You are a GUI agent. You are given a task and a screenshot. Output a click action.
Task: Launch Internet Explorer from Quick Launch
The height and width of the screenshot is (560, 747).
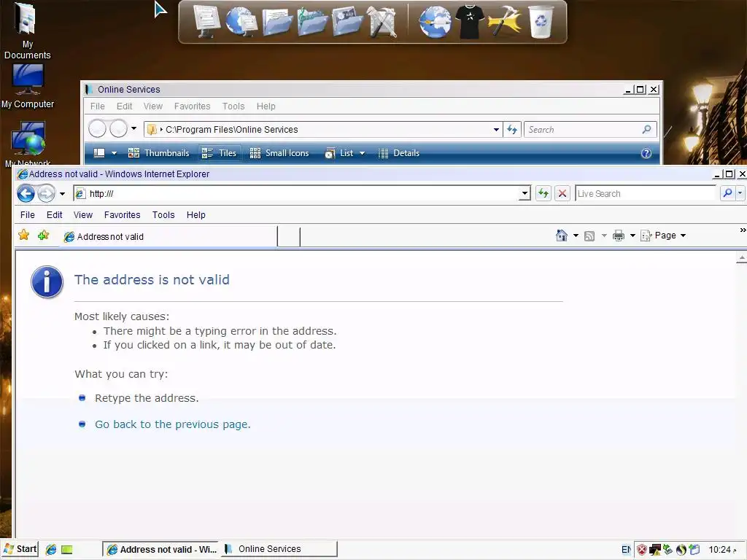[x=51, y=550]
